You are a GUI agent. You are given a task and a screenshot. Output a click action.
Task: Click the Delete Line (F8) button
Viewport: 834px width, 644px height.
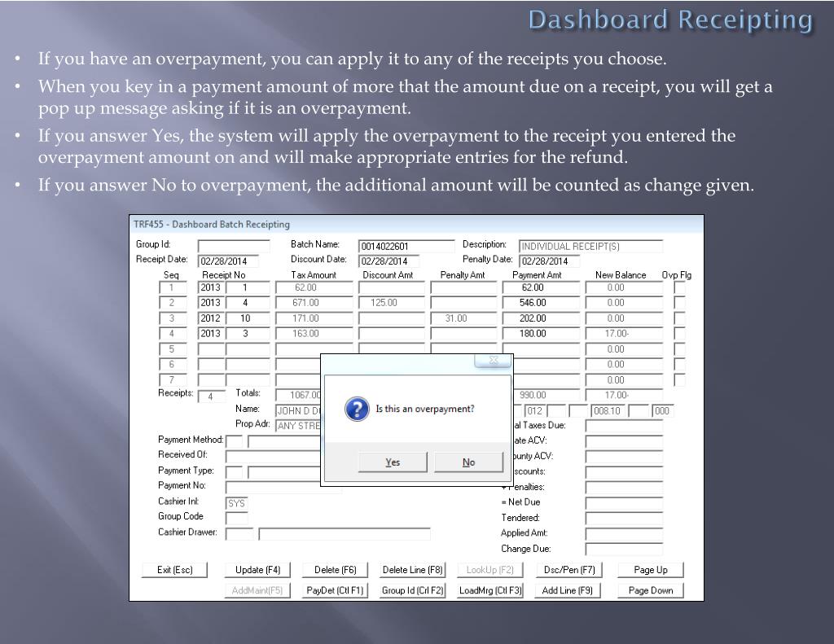tap(412, 570)
